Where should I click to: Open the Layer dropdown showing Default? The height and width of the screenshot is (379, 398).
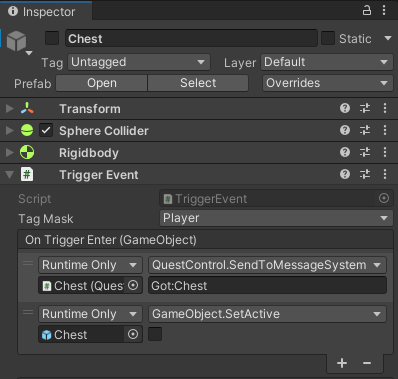(327, 62)
